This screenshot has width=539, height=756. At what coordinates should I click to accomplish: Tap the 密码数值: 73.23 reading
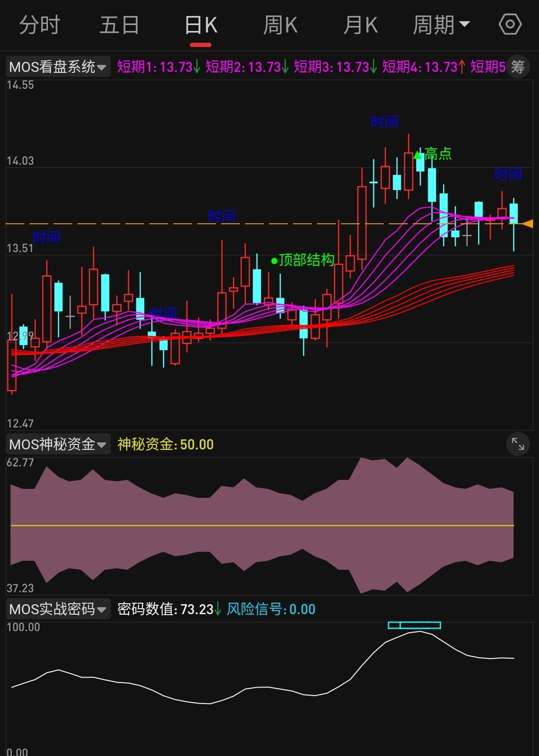169,609
